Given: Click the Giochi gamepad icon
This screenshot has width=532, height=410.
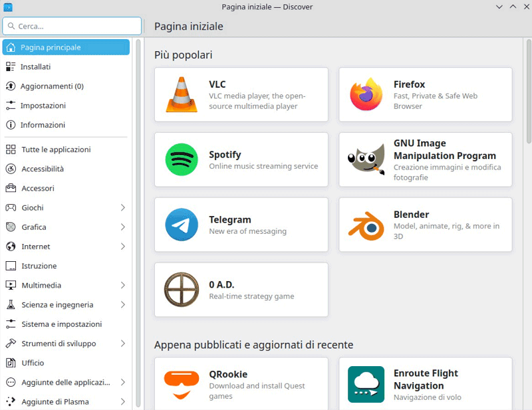Looking at the screenshot, I should [x=11, y=207].
